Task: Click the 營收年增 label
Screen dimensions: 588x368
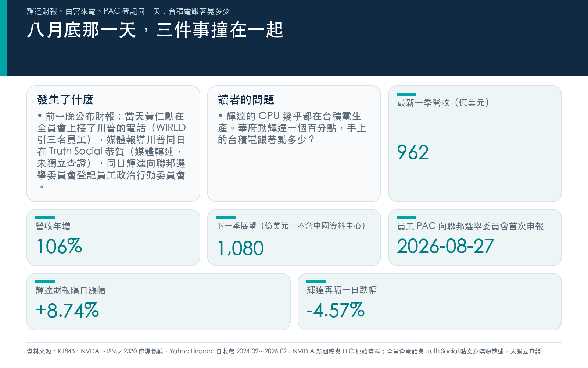Action: (x=53, y=226)
